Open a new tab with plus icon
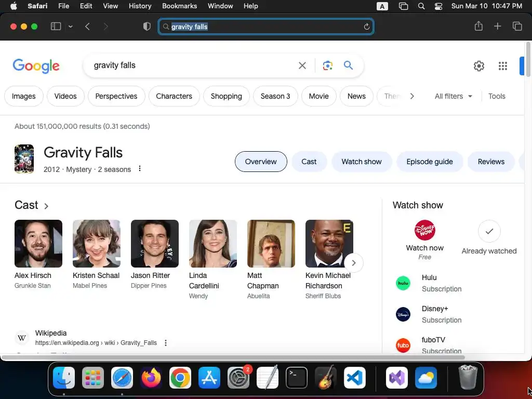This screenshot has width=532, height=399. [x=497, y=26]
